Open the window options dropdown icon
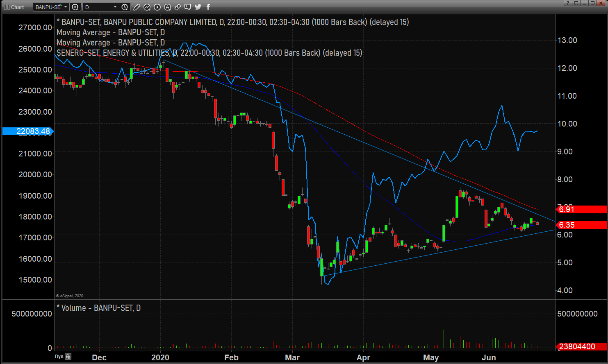This screenshot has height=364, width=608. [576, 3]
